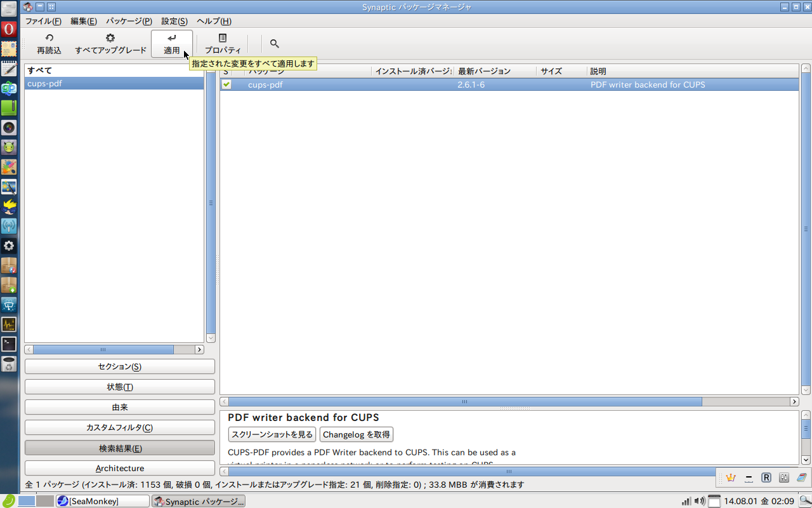
Task: Open the paint palette dock icon
Action: pyautogui.click(x=8, y=167)
